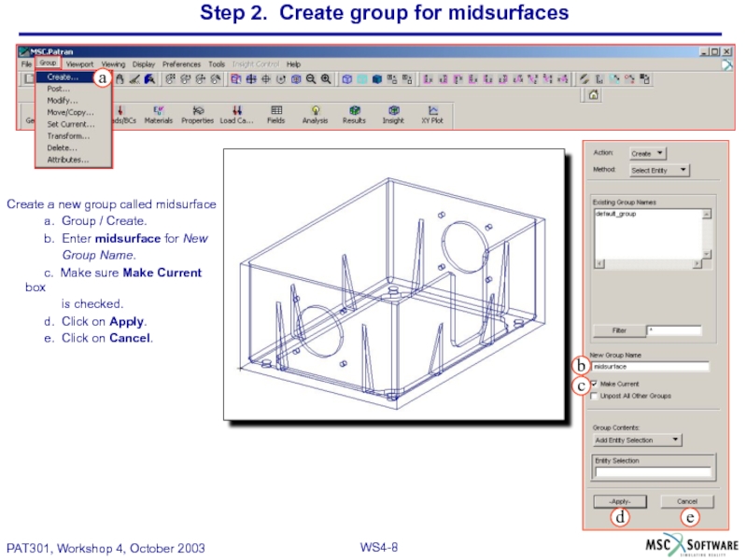Open the XY Plot application
Screen dimensions: 747x560
(x=432, y=115)
